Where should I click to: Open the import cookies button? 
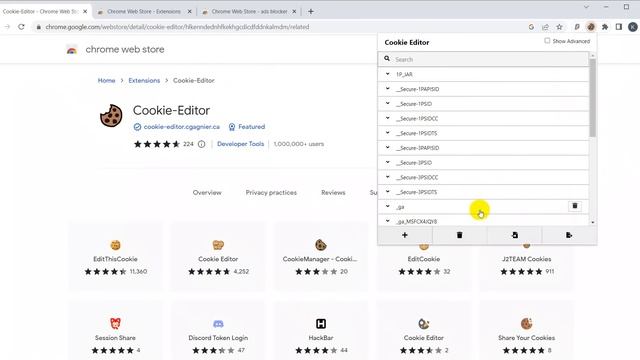point(514,235)
